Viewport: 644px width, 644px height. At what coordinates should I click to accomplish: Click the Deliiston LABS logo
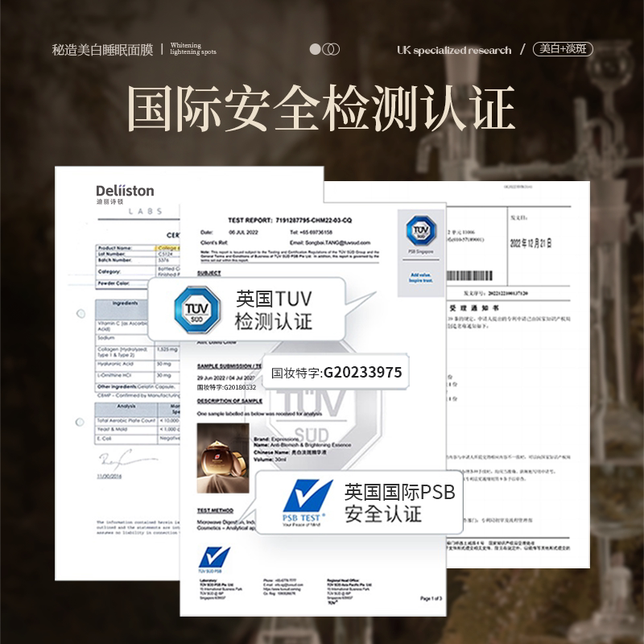click(126, 200)
